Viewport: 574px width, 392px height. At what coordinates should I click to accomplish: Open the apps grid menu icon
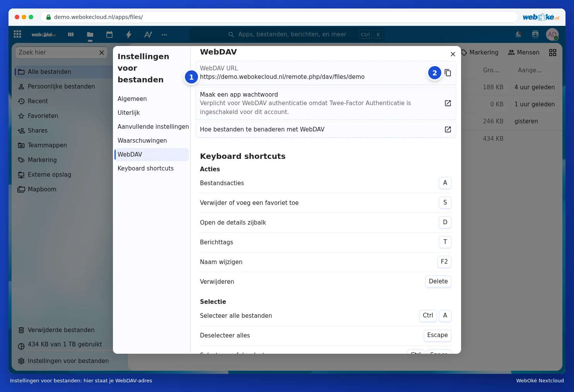(x=17, y=34)
